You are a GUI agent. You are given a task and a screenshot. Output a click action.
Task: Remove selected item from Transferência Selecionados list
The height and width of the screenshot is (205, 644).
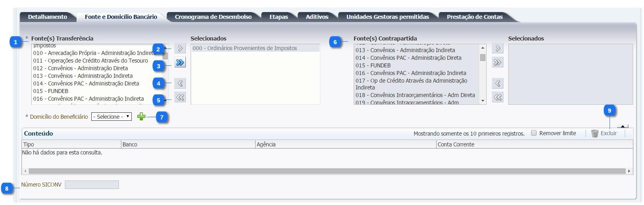pyautogui.click(x=180, y=83)
